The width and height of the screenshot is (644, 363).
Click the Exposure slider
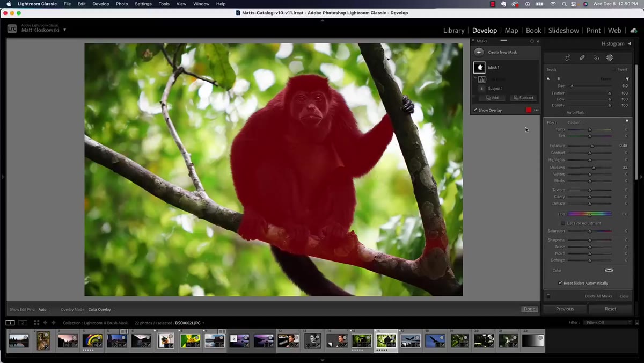tap(590, 146)
